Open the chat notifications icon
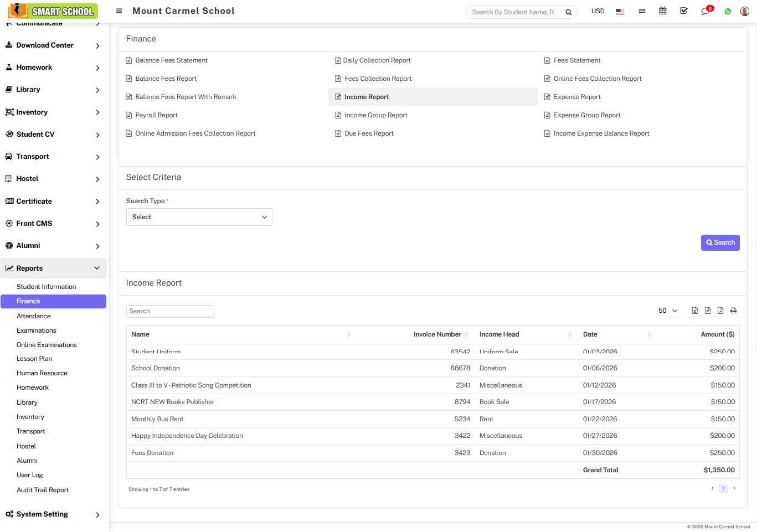757x532 pixels. tap(705, 11)
